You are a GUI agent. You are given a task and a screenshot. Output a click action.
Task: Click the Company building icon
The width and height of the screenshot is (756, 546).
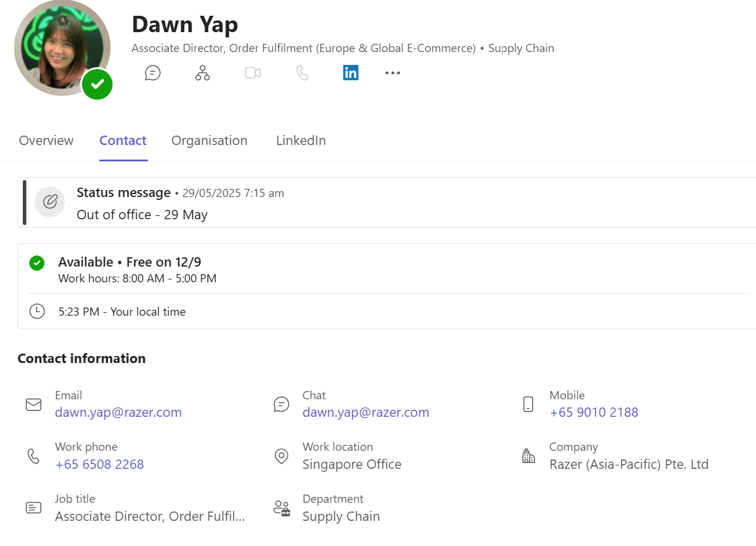[529, 456]
